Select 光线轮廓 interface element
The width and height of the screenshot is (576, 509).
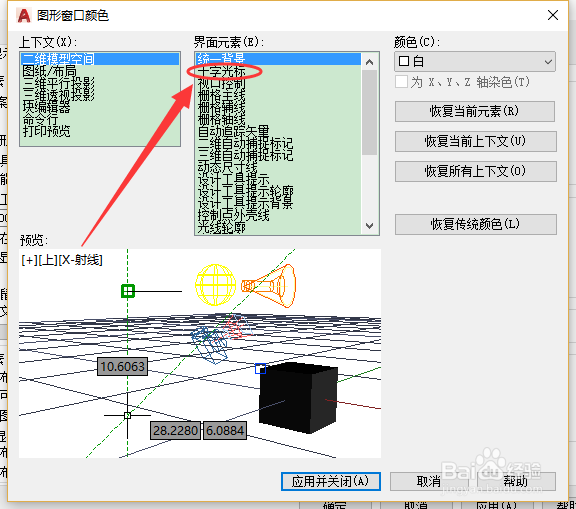pos(222,228)
